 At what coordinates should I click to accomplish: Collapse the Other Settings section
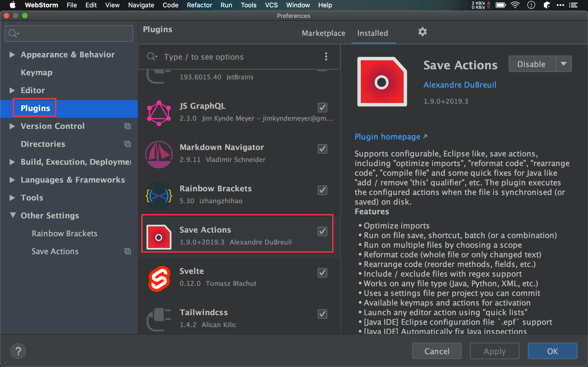pyautogui.click(x=13, y=215)
